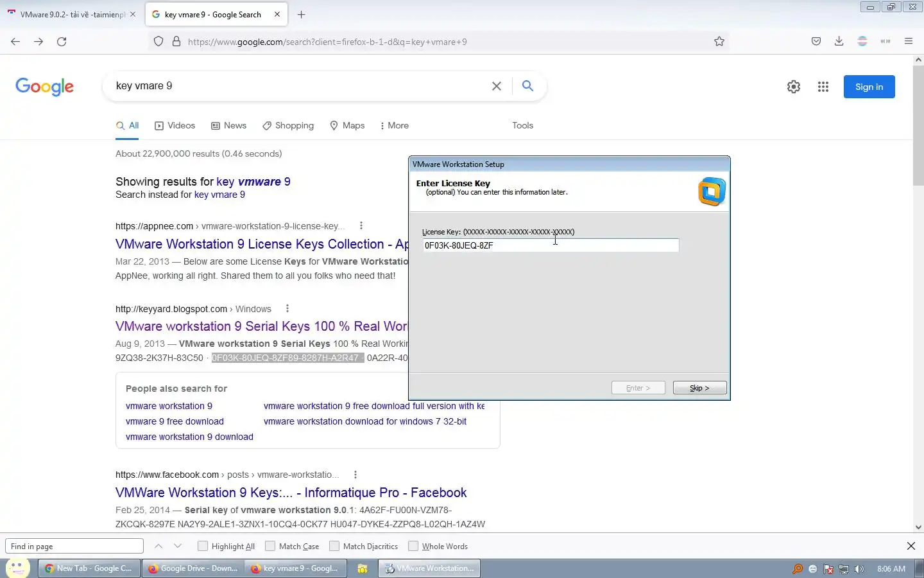Open a new browser tab
The height and width of the screenshot is (578, 924).
pyautogui.click(x=301, y=14)
